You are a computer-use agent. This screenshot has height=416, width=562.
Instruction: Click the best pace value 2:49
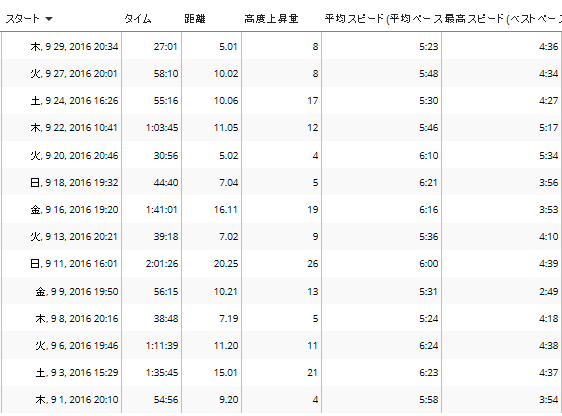(x=549, y=291)
